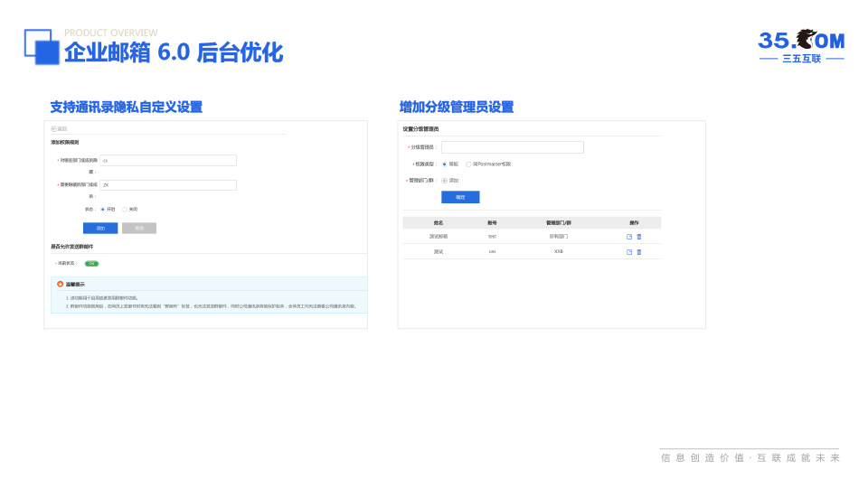Click the plus icon to add department
Viewport: 868px width, 488px height.
[x=444, y=180]
